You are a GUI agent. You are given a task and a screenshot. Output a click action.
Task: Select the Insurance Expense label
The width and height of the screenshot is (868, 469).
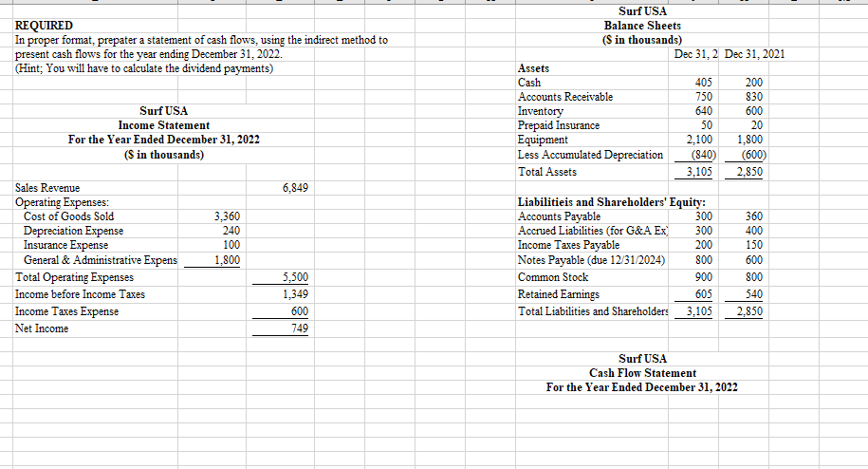coord(65,245)
